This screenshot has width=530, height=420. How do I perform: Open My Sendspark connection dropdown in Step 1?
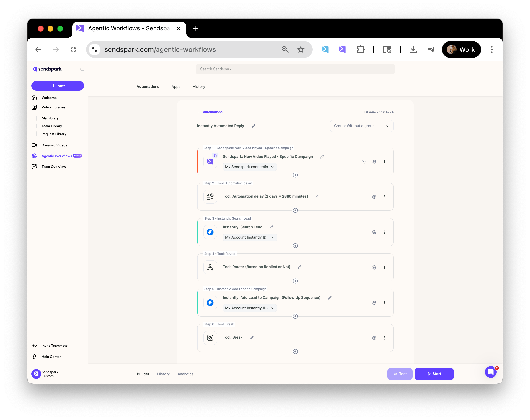tap(249, 167)
